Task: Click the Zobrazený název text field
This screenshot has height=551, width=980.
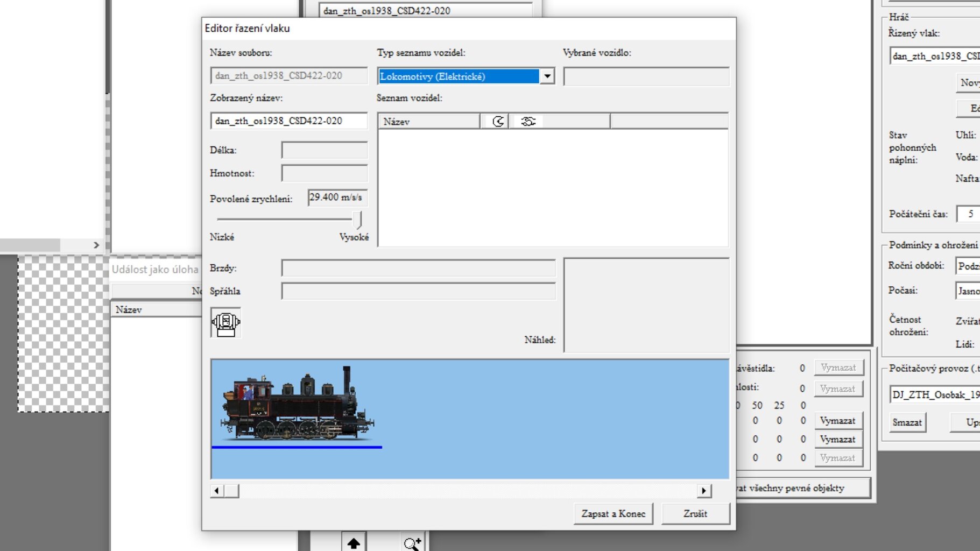Action: point(288,121)
